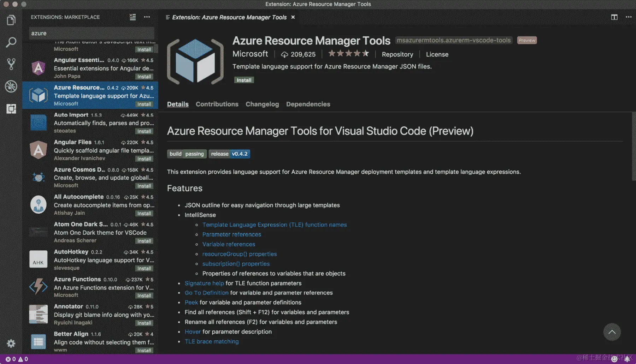Switch to the Contributions tab
The height and width of the screenshot is (364, 636).
(217, 104)
